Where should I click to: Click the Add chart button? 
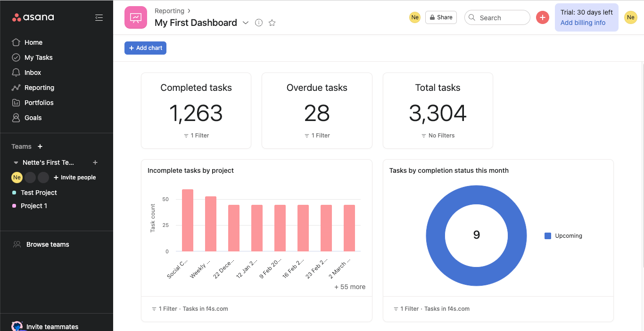pos(145,48)
